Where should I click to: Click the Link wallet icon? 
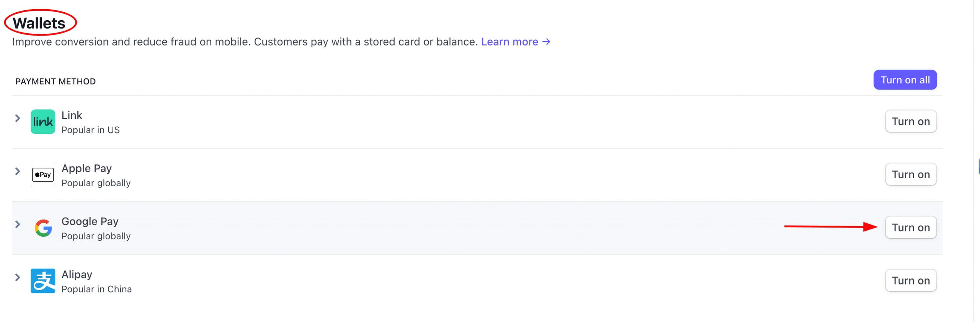[42, 122]
